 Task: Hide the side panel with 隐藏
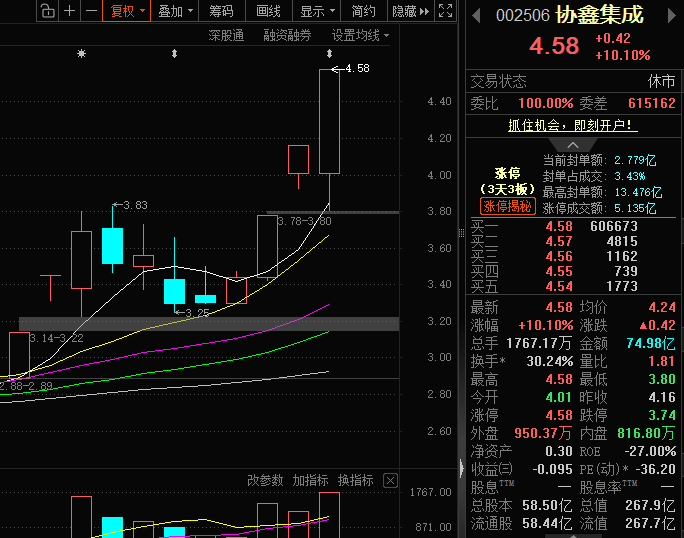(x=410, y=11)
